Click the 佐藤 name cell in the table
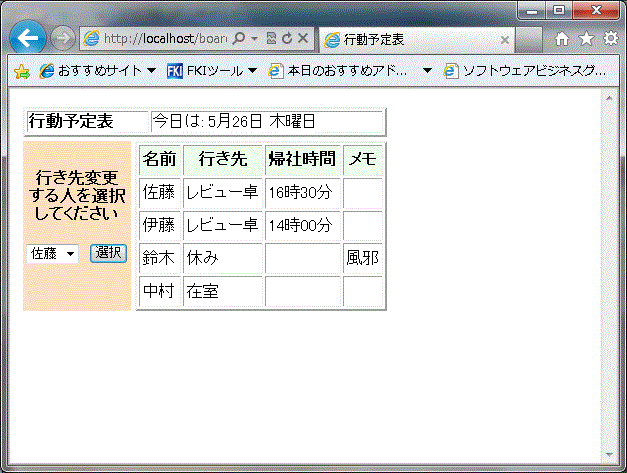The width and height of the screenshot is (627, 473). [160, 193]
